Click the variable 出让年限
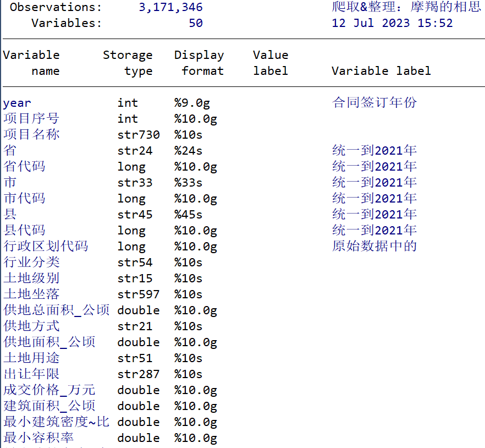The image size is (485, 448). (31, 374)
